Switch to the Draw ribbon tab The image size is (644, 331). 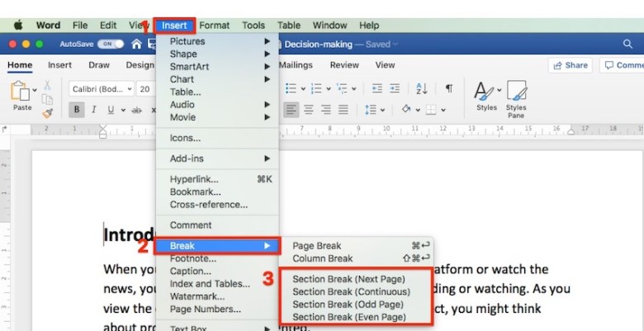click(99, 65)
